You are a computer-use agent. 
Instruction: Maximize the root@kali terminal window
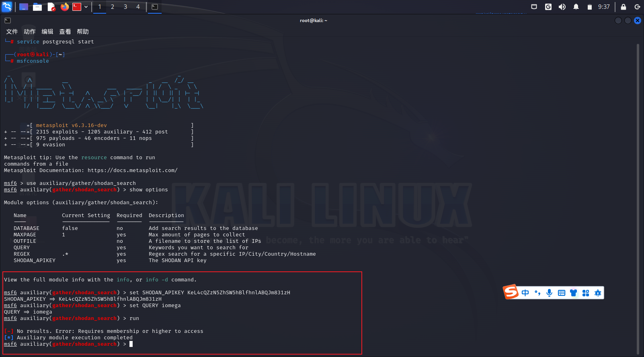pos(628,21)
